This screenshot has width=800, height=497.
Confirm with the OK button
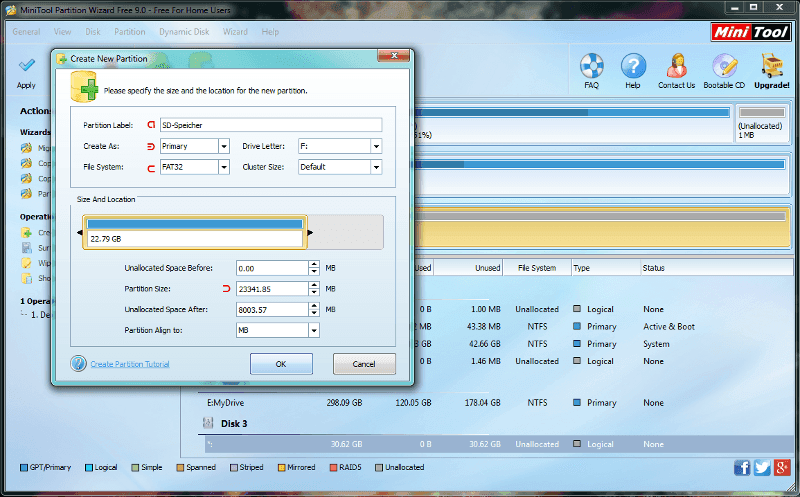pos(281,364)
